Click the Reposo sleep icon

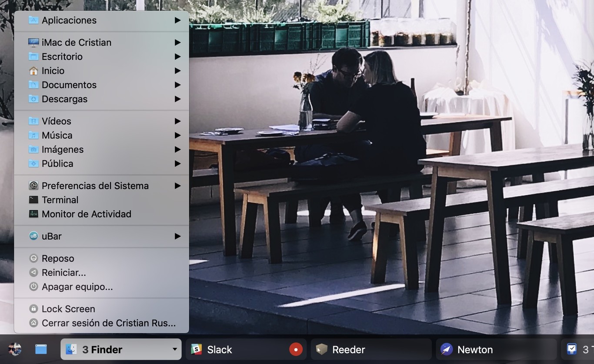pos(33,258)
